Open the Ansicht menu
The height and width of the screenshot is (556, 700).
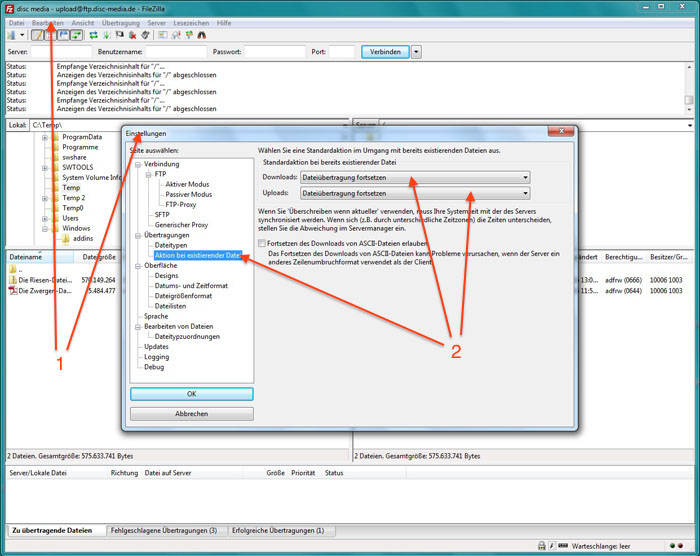83,23
